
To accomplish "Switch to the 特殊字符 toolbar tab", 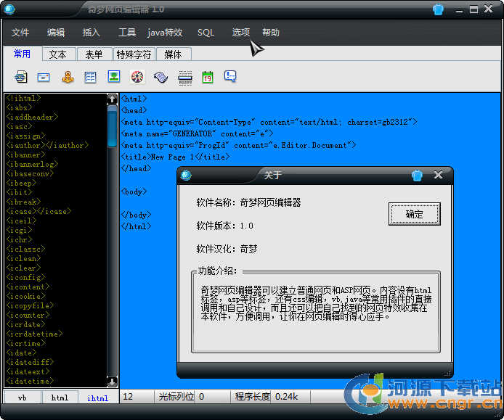I will tap(134, 54).
